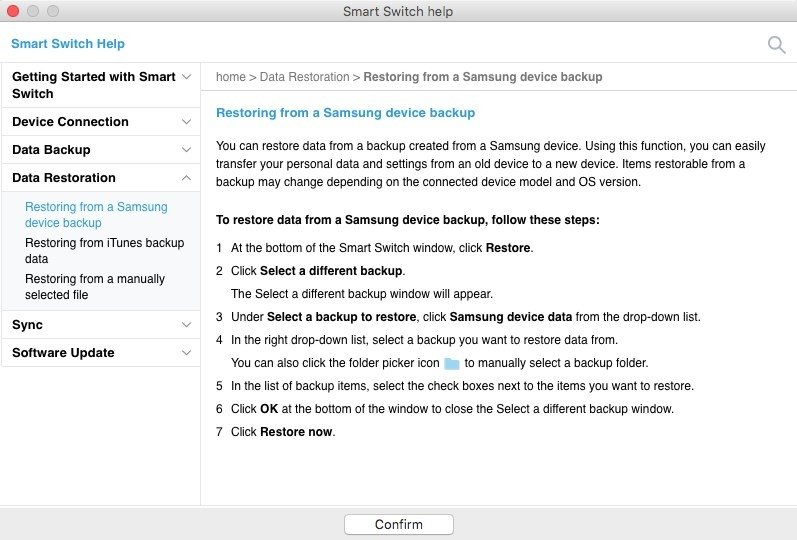This screenshot has width=797, height=540.
Task: Expand the Software Update chevron
Action: click(x=187, y=353)
